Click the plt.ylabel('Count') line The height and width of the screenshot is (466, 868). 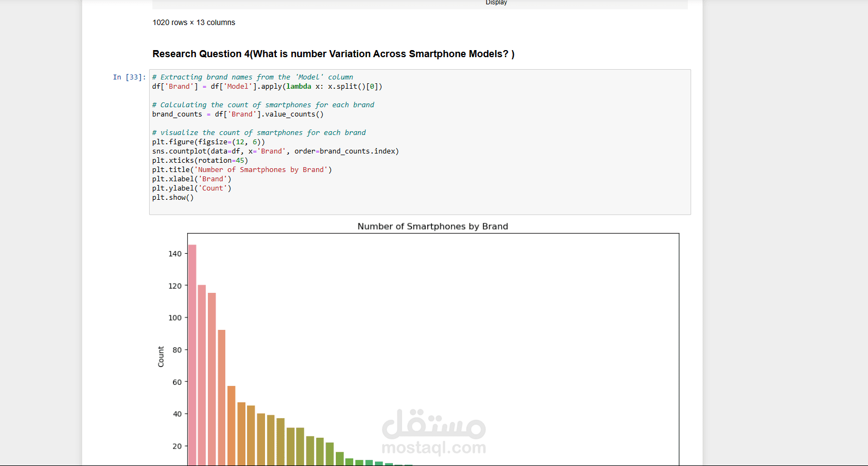point(192,188)
